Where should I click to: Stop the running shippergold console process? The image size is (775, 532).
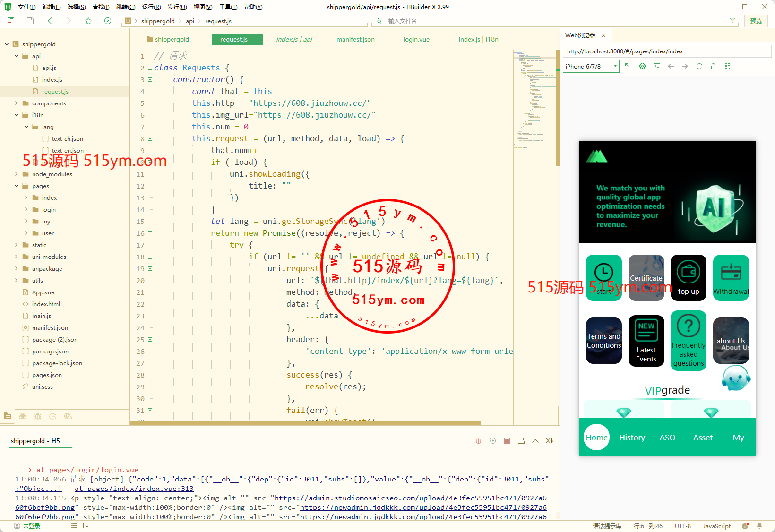[507, 441]
